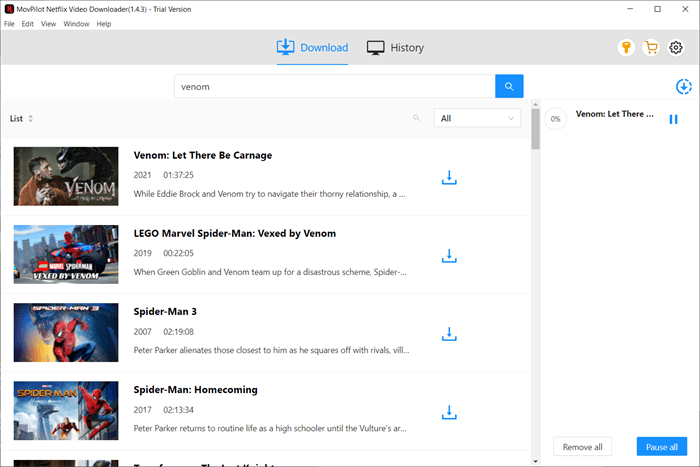Image resolution: width=700 pixels, height=467 pixels.
Task: Select the Download tab
Action: point(312,48)
